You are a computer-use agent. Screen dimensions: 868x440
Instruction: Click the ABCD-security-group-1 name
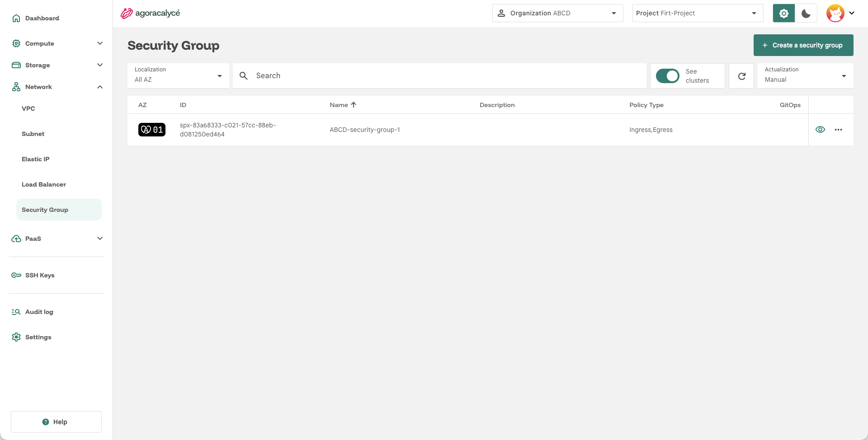click(x=365, y=130)
